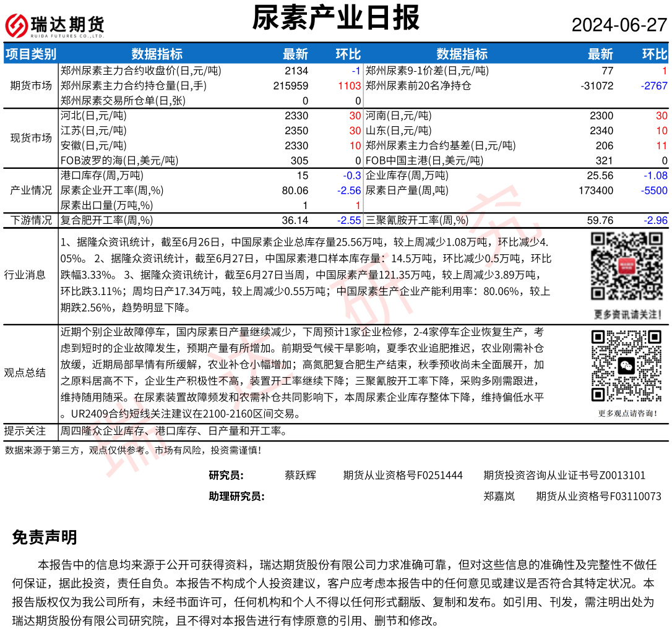Click the 观点总结 section label
This screenshot has width=672, height=629.
[x=25, y=372]
